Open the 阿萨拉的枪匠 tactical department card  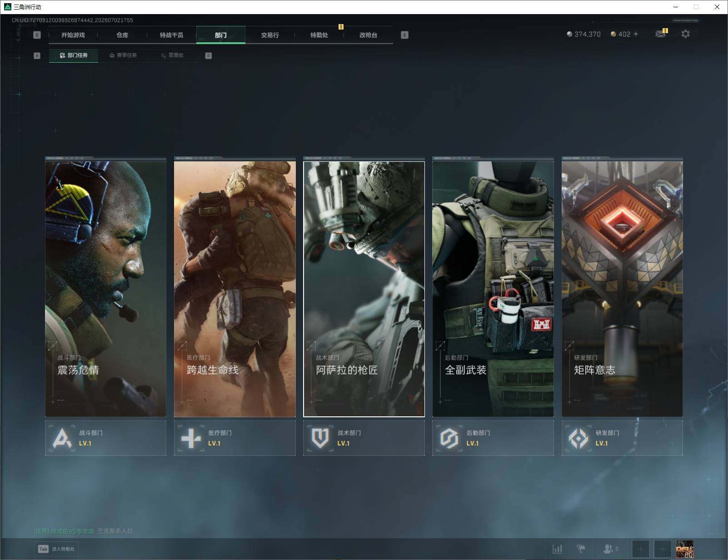(364, 289)
